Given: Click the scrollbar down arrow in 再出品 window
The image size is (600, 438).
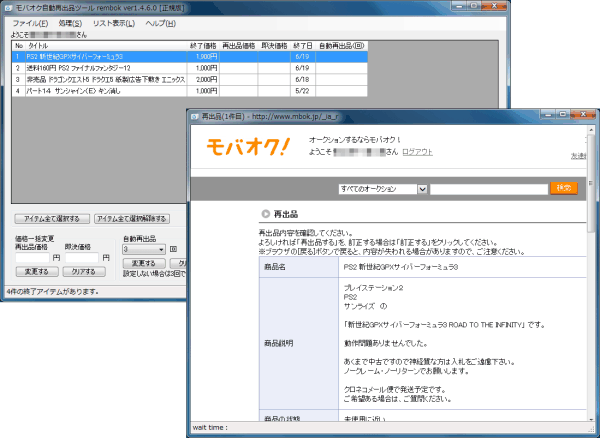Looking at the screenshot, I should [591, 418].
